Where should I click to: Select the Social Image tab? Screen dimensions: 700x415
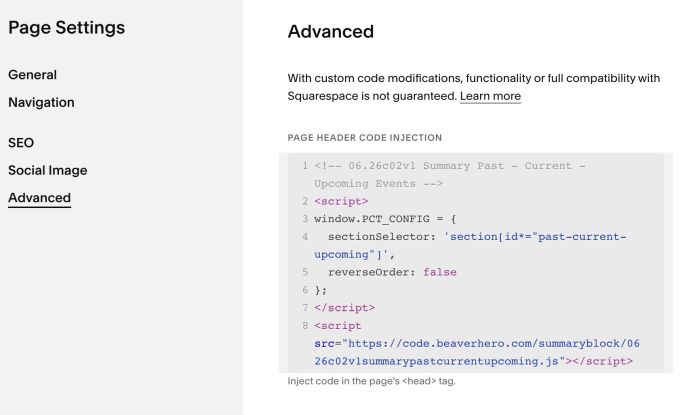point(47,170)
